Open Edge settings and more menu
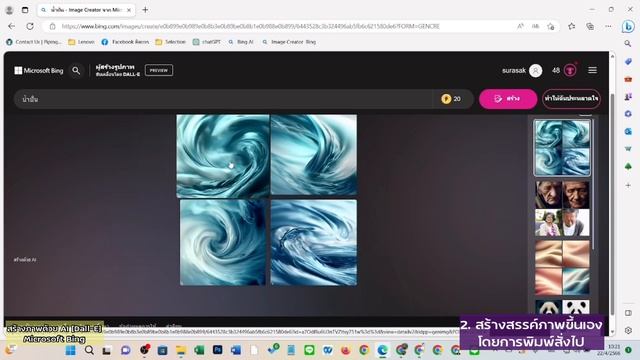Screen dimensions: 640x360 click(608, 26)
